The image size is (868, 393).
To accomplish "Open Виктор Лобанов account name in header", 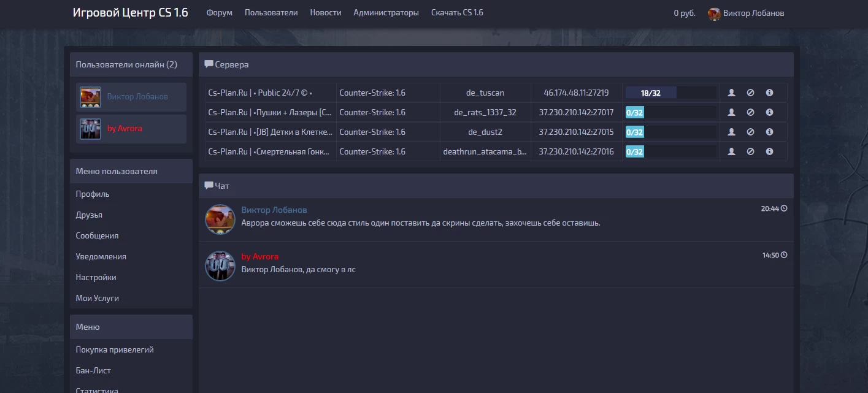I will [753, 13].
